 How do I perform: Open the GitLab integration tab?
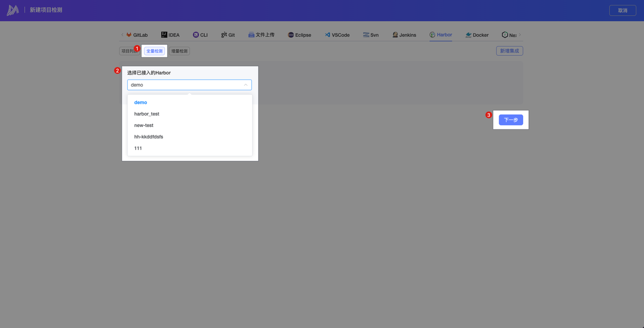pyautogui.click(x=137, y=35)
